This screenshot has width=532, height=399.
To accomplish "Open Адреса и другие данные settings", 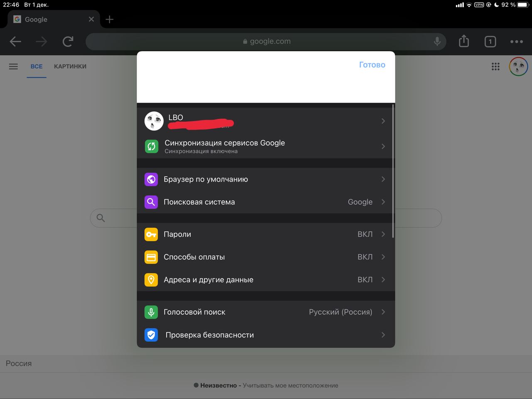I will [x=266, y=280].
